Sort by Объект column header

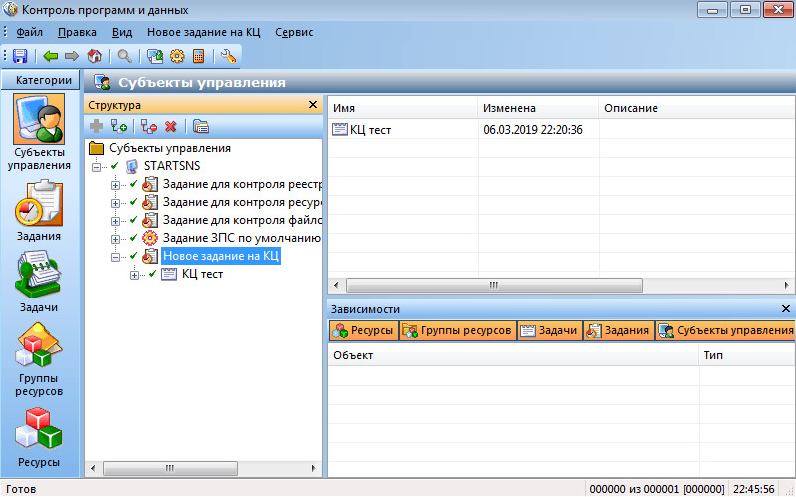point(513,355)
